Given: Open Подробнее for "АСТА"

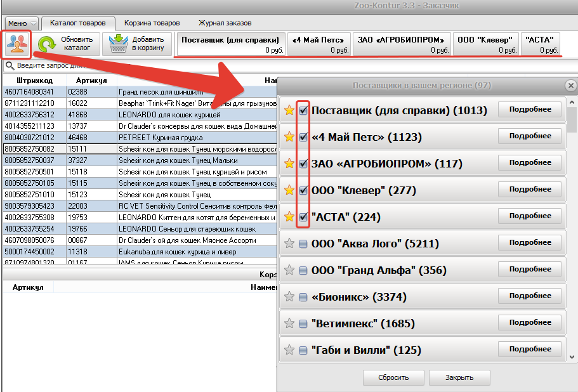Looking at the screenshot, I should 530,216.
